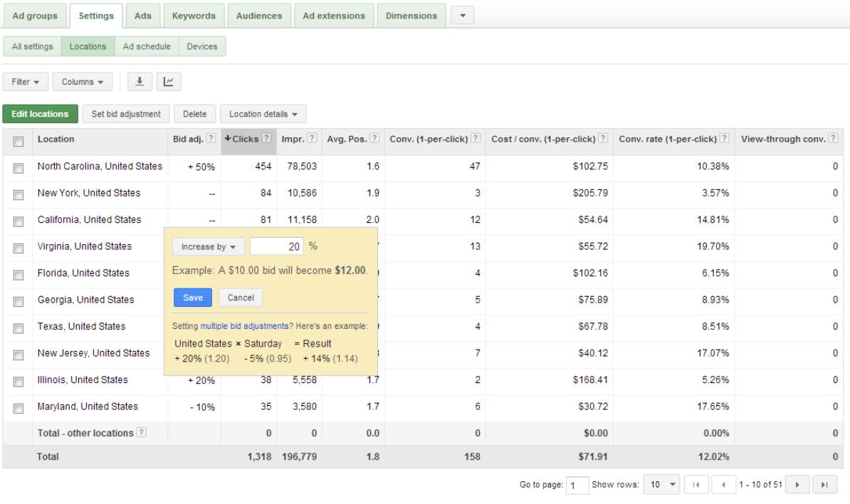This screenshot has width=850, height=504.
Task: Open help for Conv. rate column
Action: point(724,137)
